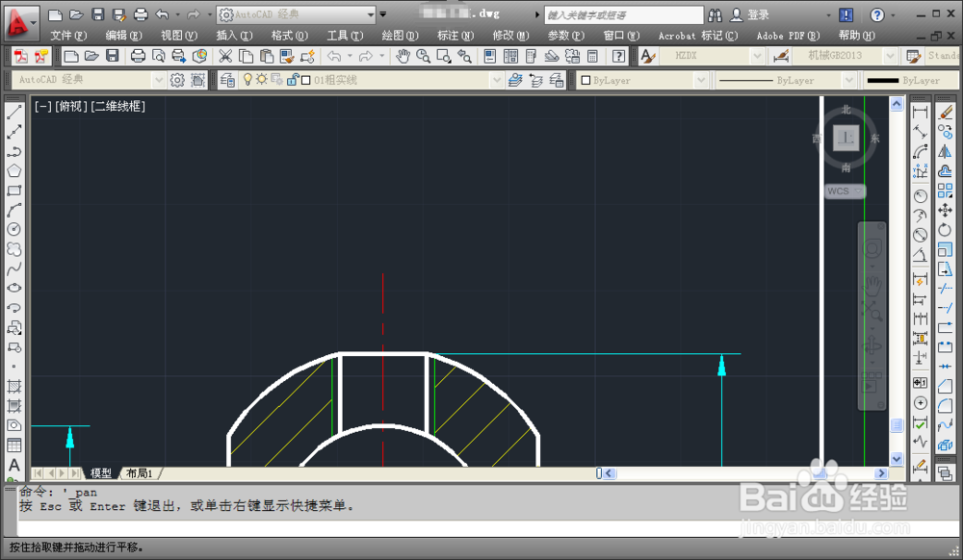Open the 标注(N) menu
The width and height of the screenshot is (963, 560).
(x=455, y=36)
